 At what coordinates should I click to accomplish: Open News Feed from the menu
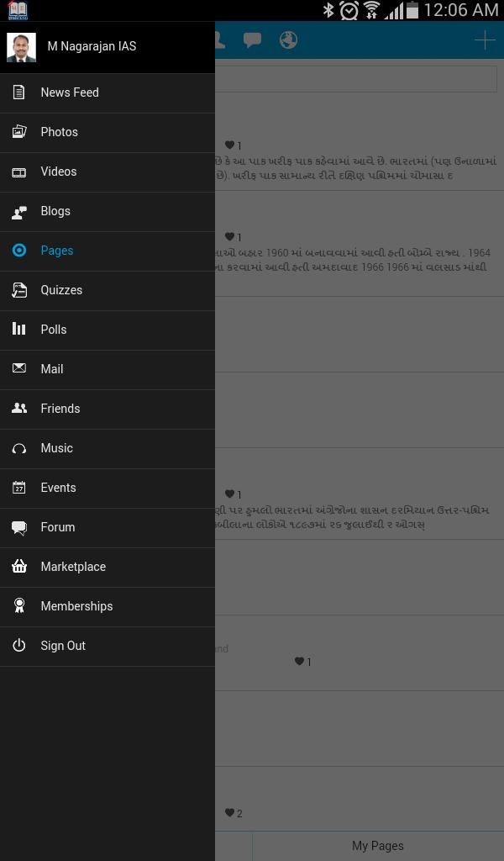coord(70,92)
